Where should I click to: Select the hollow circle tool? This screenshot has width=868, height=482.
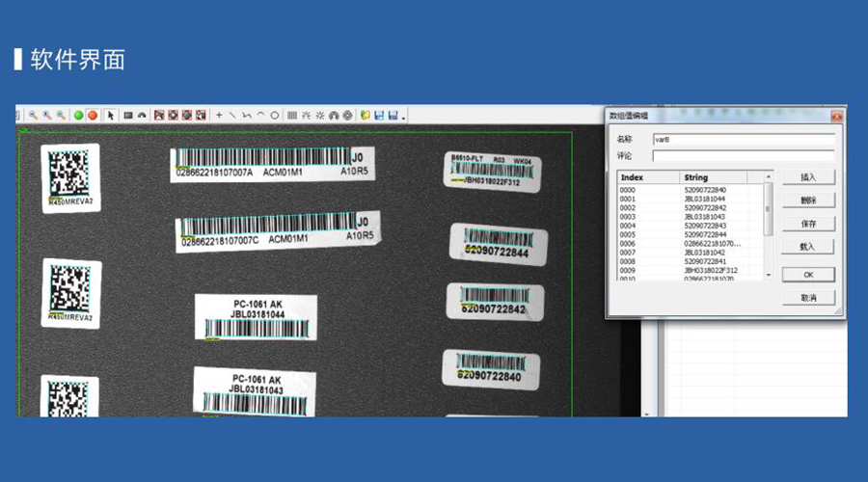point(274,115)
